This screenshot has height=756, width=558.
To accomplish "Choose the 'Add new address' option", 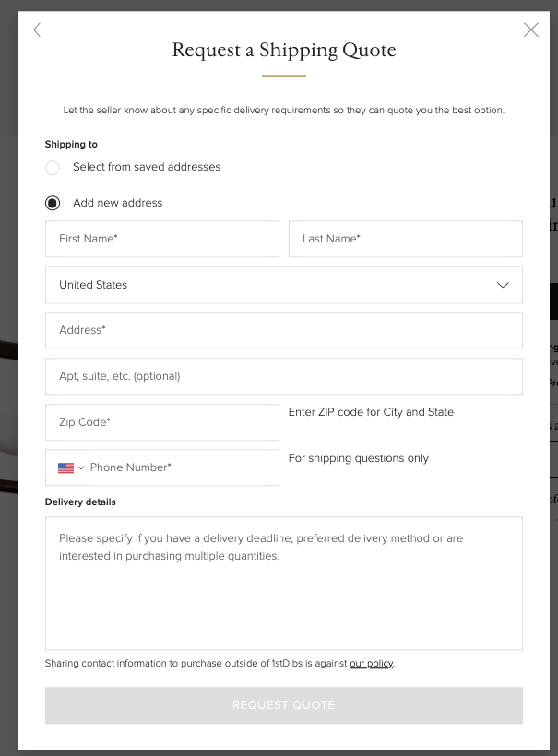I will point(53,202).
